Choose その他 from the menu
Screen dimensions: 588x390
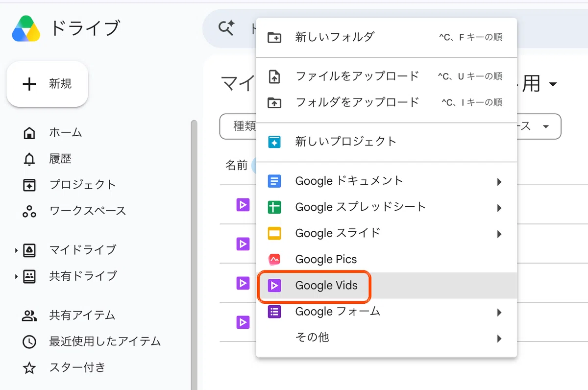[x=386, y=338]
